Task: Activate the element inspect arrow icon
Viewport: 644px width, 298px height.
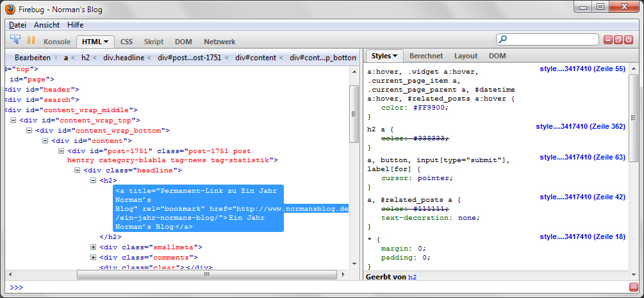Action: (x=15, y=40)
